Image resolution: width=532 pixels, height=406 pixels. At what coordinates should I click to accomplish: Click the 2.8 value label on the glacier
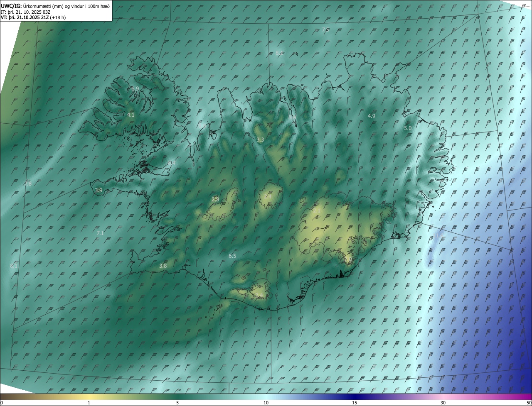point(215,200)
